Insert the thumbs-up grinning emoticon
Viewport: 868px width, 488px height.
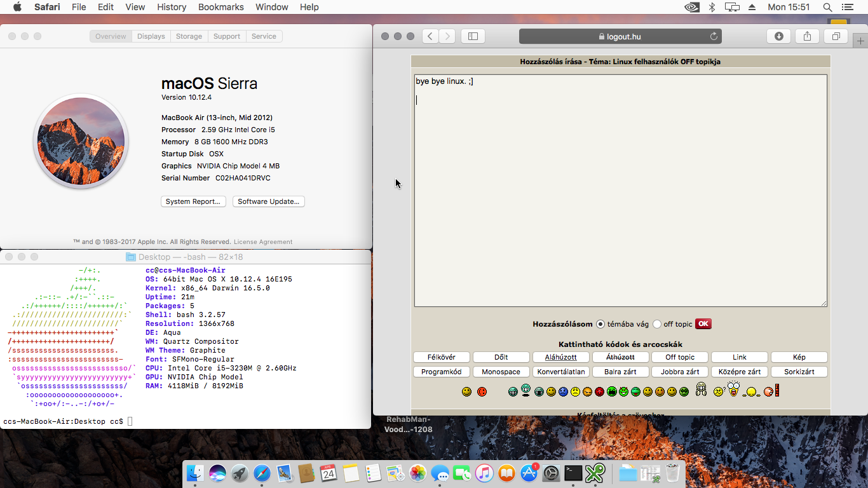(701, 389)
